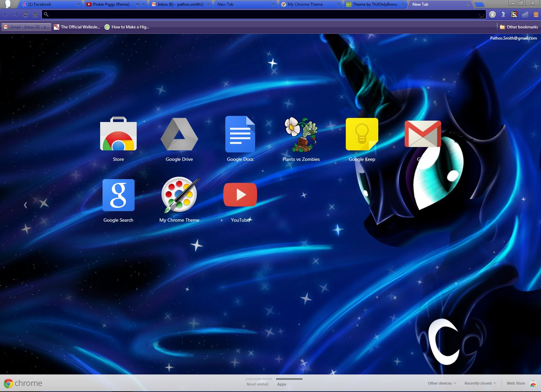541x392 pixels.
Task: Switch to the Inbox (6) Gmail tab
Action: tap(180, 4)
